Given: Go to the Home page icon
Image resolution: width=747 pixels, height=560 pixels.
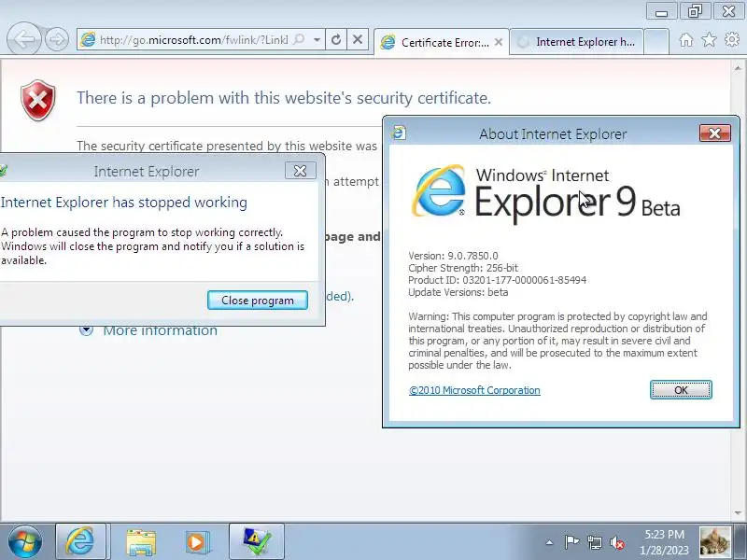Looking at the screenshot, I should pyautogui.click(x=686, y=39).
